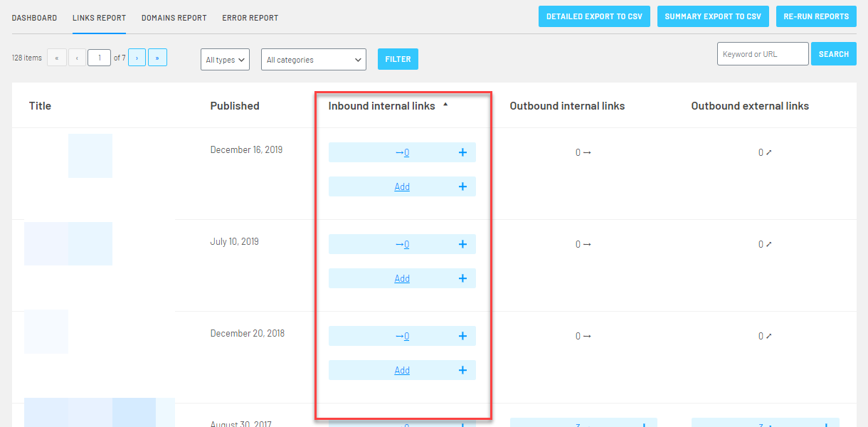Image resolution: width=868 pixels, height=427 pixels.
Task: Expand inbound links plus for December 16, 2019 row
Action: (x=462, y=152)
